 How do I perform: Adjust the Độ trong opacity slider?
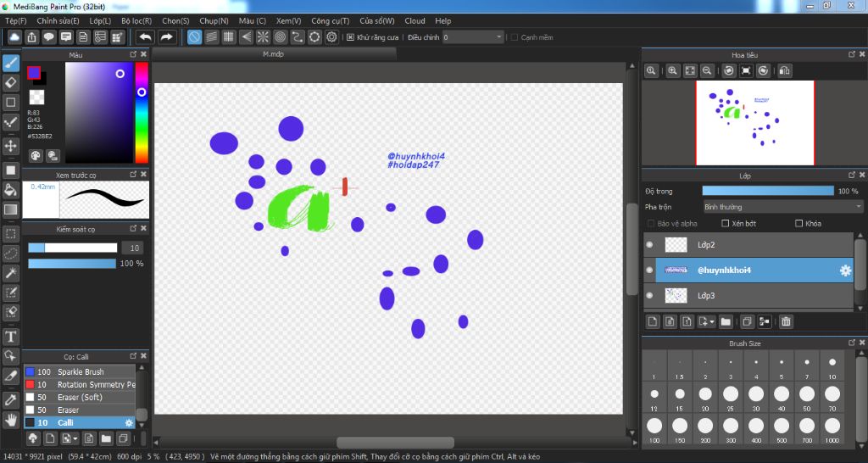(768, 191)
